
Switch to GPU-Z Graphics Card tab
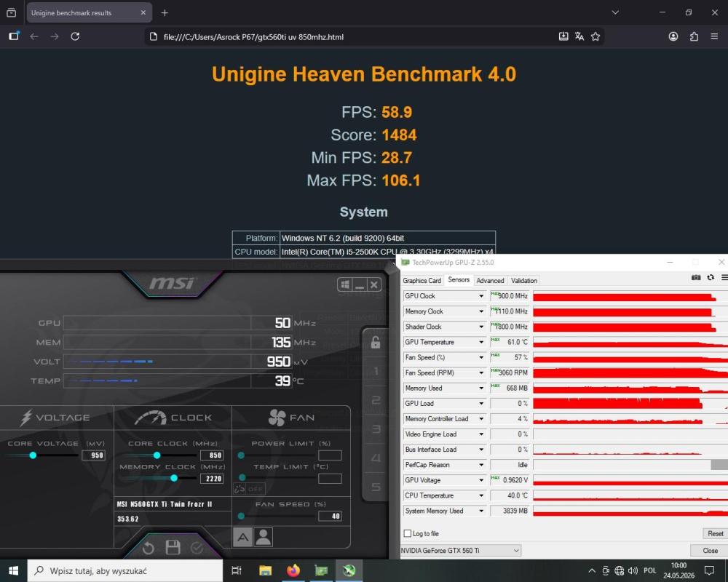[x=422, y=280]
